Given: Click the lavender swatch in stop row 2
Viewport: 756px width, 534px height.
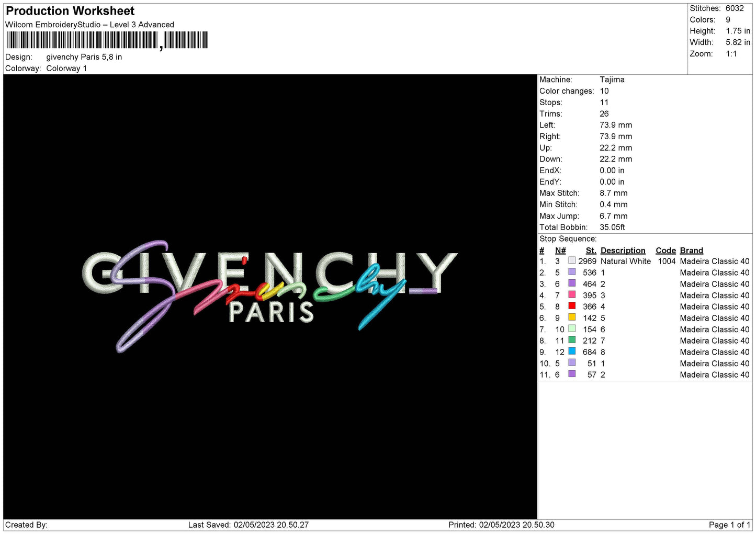Looking at the screenshot, I should pos(572,272).
